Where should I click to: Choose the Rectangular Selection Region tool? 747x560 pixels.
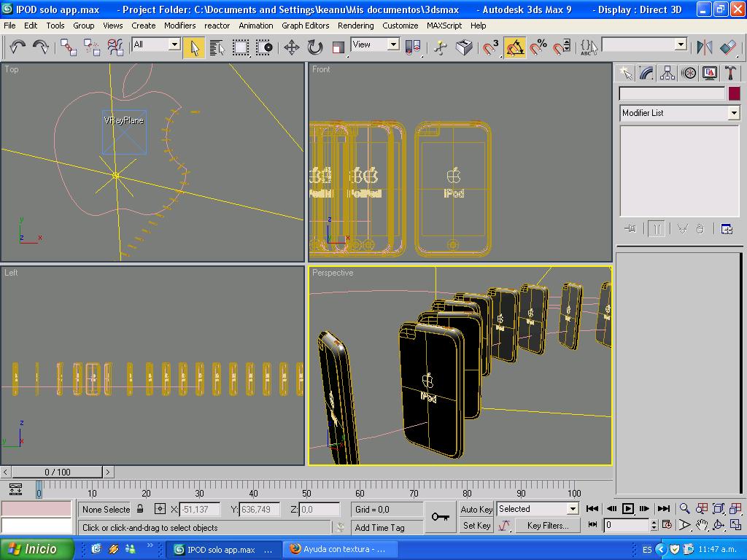(240, 47)
